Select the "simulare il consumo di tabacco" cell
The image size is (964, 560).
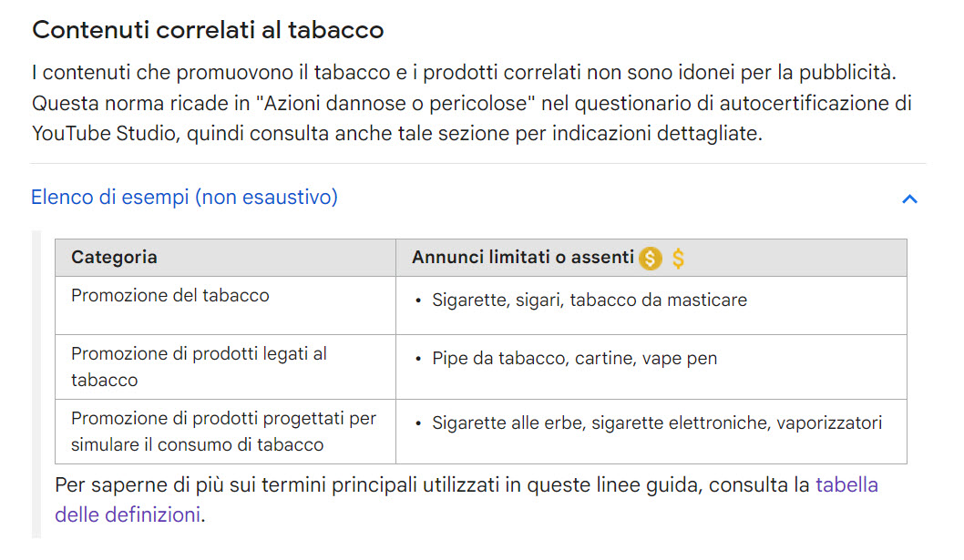point(226,432)
